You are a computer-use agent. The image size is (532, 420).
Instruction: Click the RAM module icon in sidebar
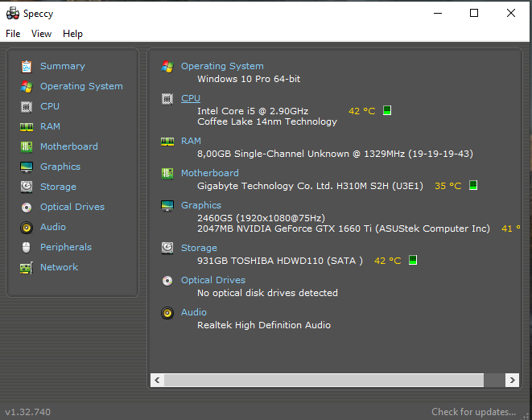pyautogui.click(x=27, y=127)
